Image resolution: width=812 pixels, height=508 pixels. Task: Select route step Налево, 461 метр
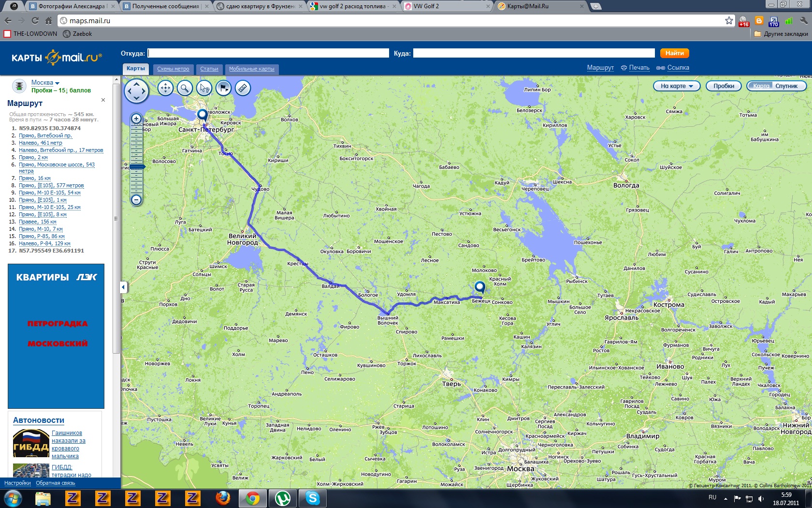[x=41, y=143]
